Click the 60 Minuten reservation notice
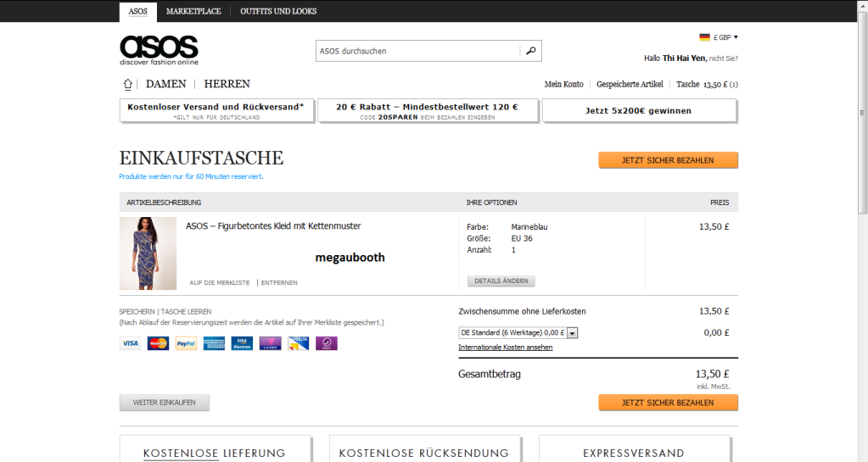Screen dimensions: 868x462 coord(192,176)
